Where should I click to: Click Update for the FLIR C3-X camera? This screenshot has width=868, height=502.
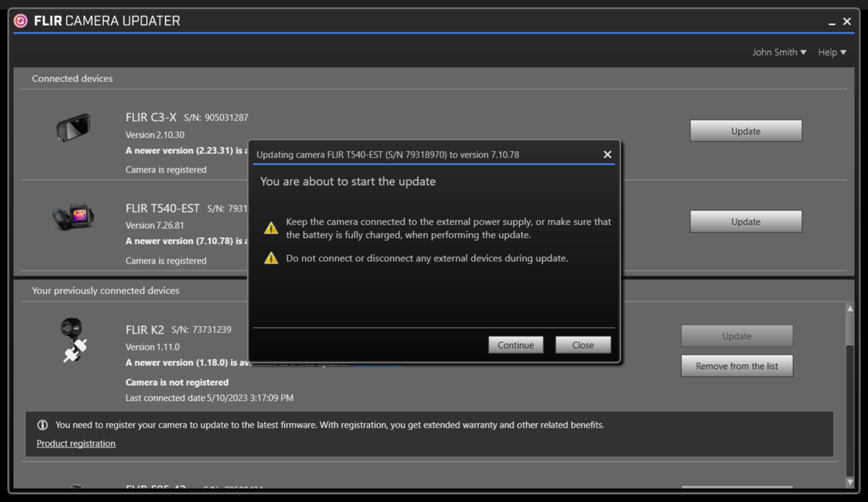[x=745, y=131]
